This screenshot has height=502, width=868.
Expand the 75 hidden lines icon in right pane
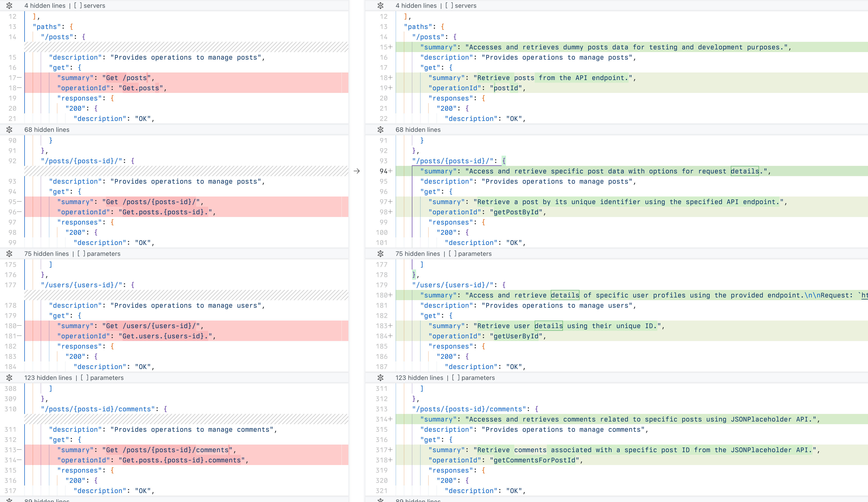pyautogui.click(x=381, y=254)
